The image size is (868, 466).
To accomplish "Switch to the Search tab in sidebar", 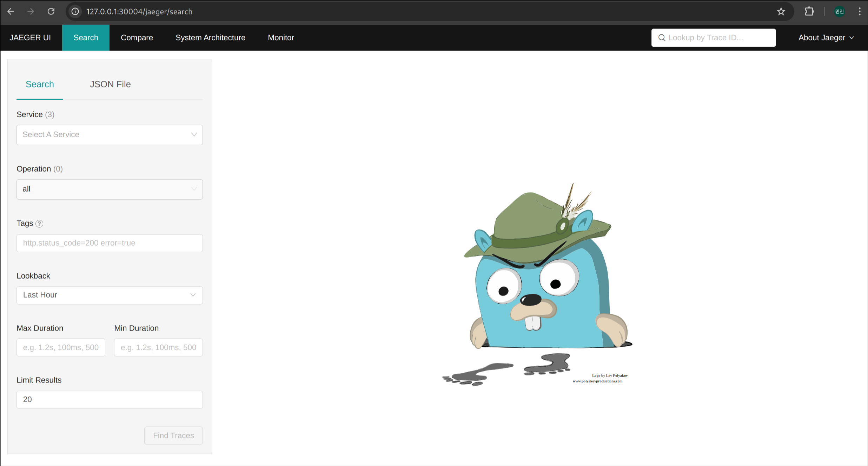I will point(40,84).
